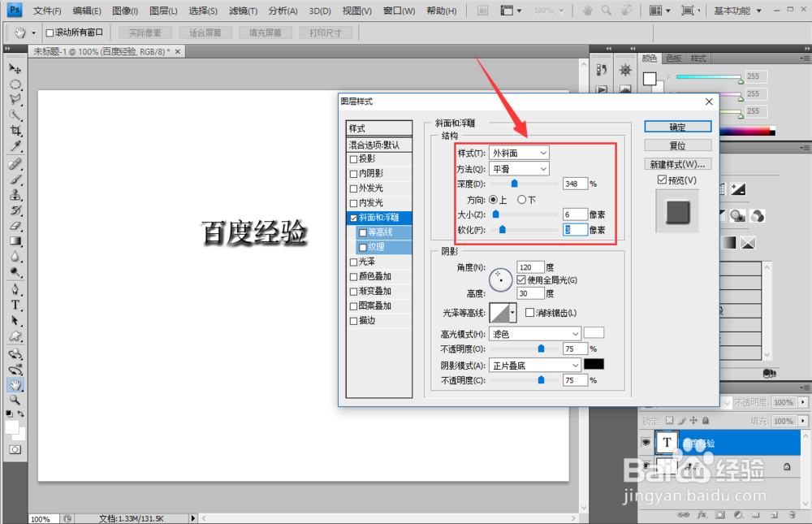
Task: Select the Zoom tool
Action: point(15,400)
